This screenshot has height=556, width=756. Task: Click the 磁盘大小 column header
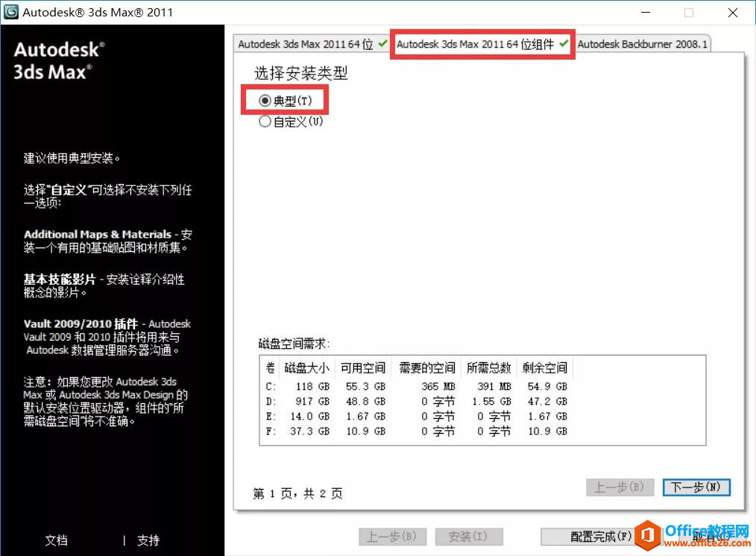[x=307, y=368]
